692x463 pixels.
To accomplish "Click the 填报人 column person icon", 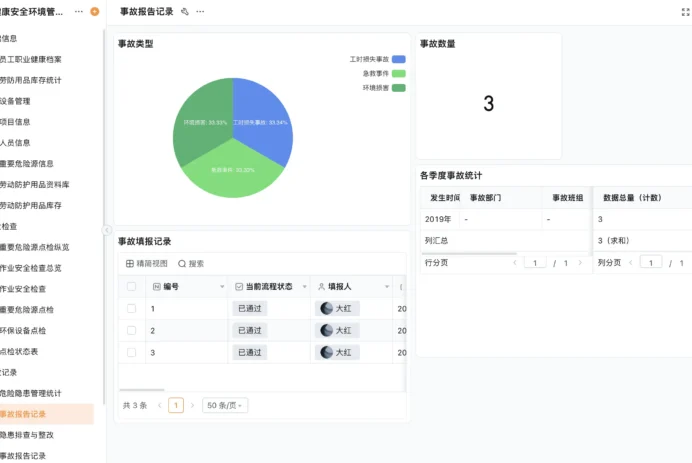I will pyautogui.click(x=321, y=287).
